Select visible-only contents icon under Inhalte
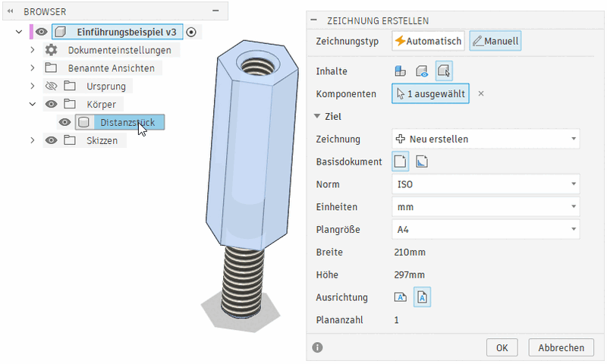607x364 pixels. [x=422, y=71]
